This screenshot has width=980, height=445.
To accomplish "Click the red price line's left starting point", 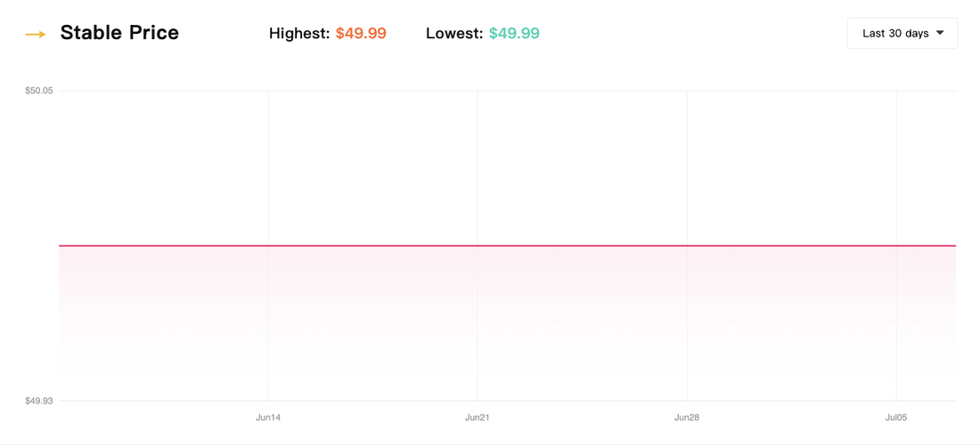I will coord(61,246).
